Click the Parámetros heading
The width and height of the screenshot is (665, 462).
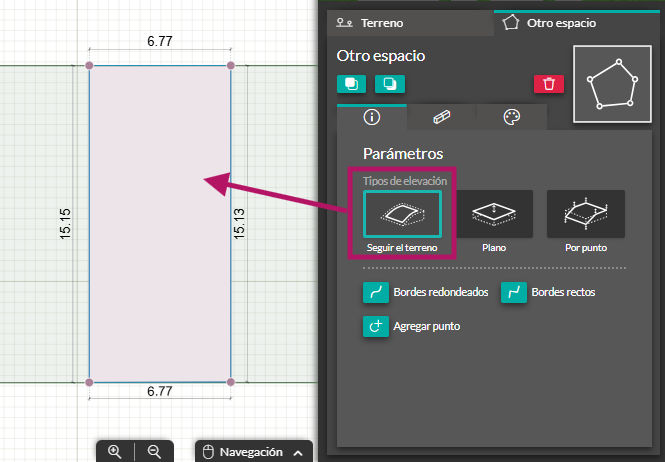403,154
